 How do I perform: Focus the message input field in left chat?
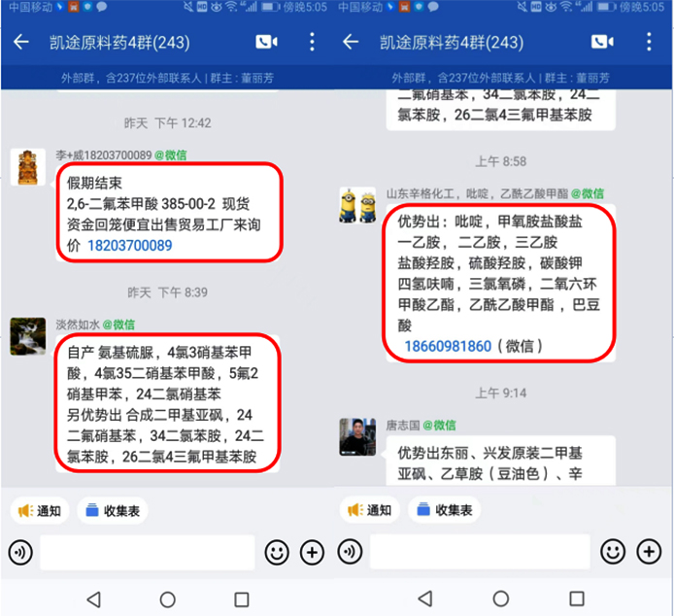[x=148, y=552]
